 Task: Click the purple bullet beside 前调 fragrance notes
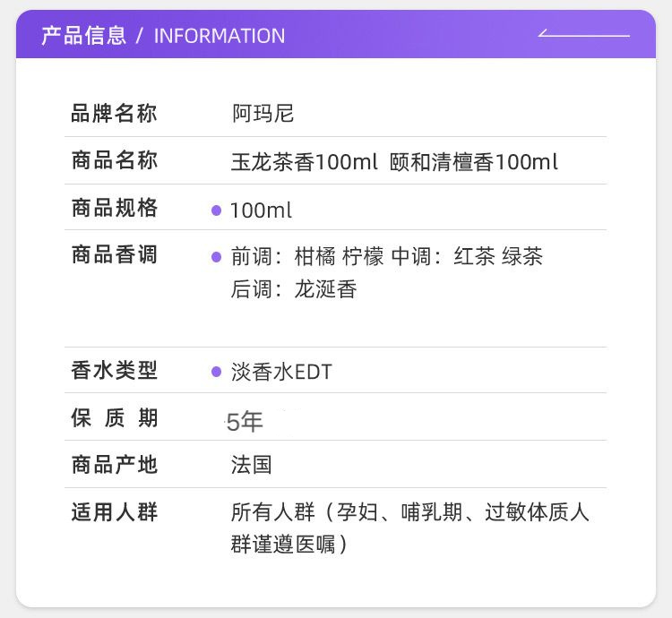pos(216,257)
